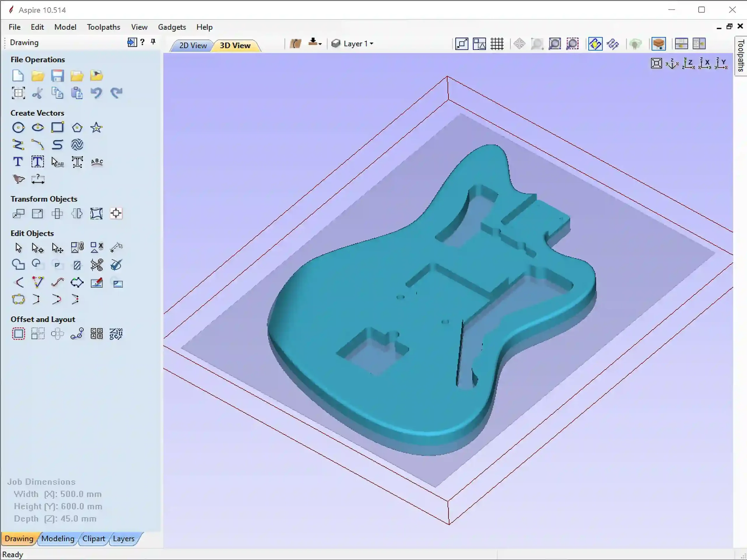Open the Nest Parts tool
Image resolution: width=747 pixels, height=560 pixels.
tap(116, 334)
